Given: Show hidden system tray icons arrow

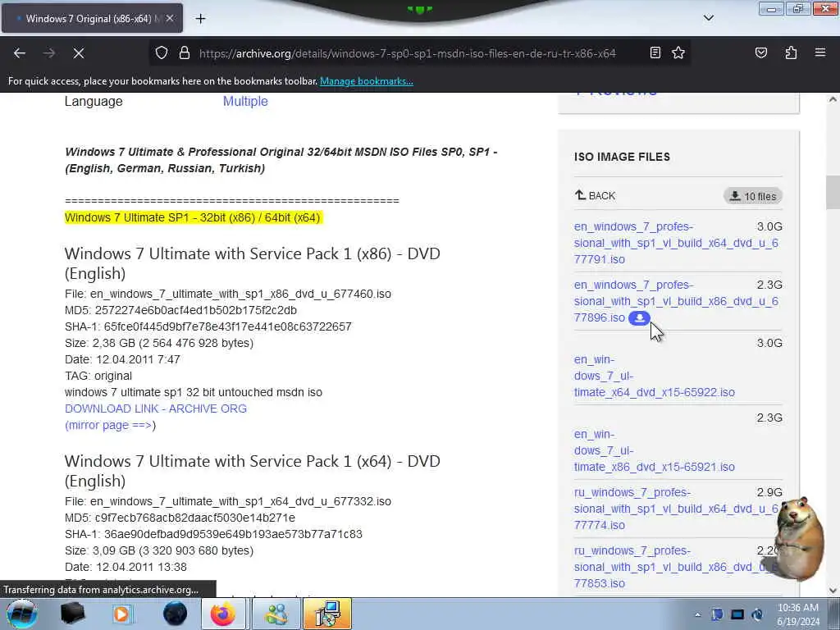Looking at the screenshot, I should (x=697, y=614).
